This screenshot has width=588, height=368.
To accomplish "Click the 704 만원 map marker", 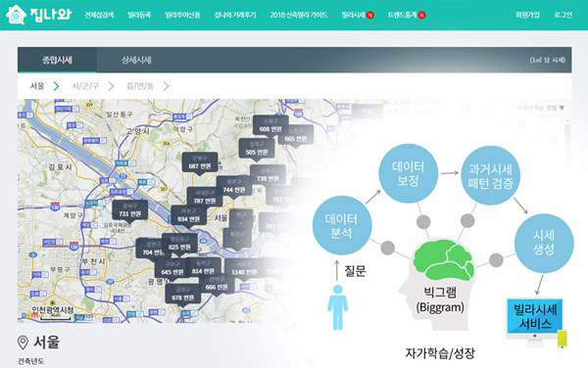I will (x=150, y=249).
